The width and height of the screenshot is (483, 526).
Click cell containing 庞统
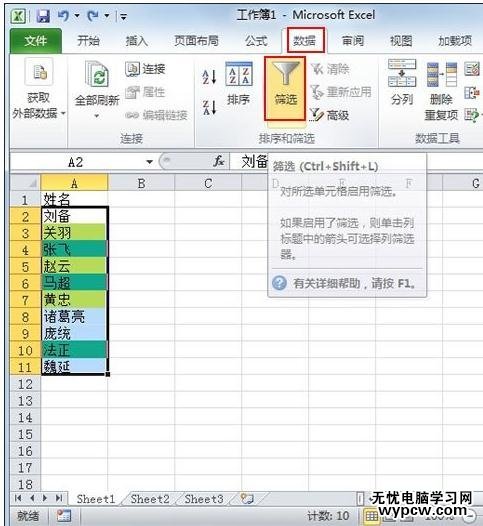tap(74, 333)
